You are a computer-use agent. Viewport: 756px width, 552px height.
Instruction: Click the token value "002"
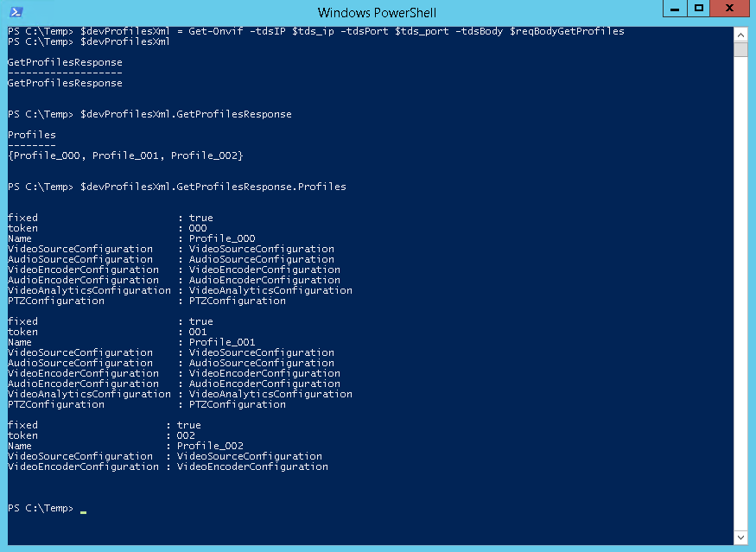coord(186,435)
